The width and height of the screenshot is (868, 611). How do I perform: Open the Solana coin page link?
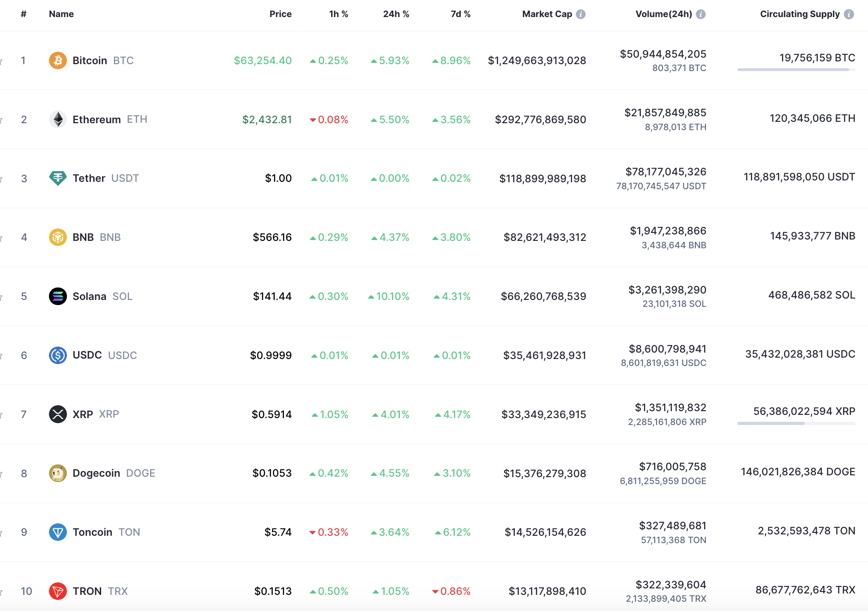pos(90,296)
